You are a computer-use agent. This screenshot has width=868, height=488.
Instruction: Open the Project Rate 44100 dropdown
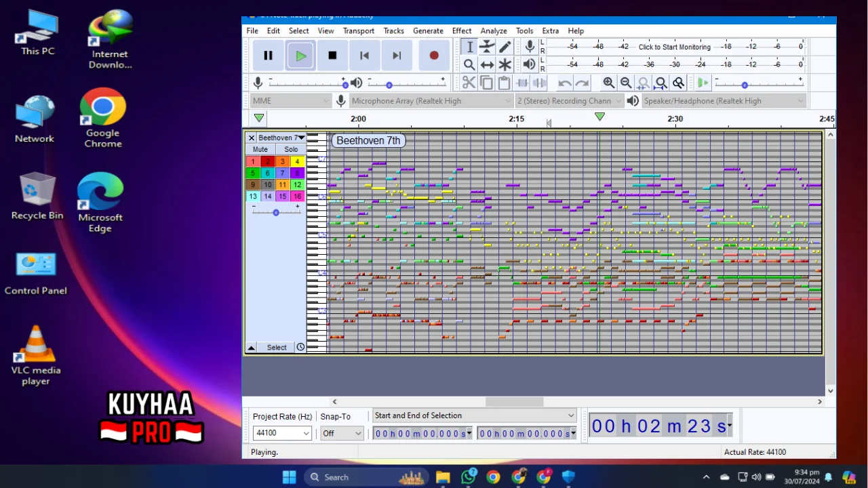282,433
